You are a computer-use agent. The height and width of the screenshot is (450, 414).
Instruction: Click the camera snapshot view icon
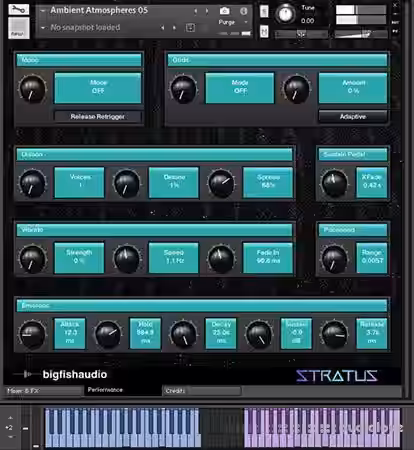pyautogui.click(x=225, y=11)
